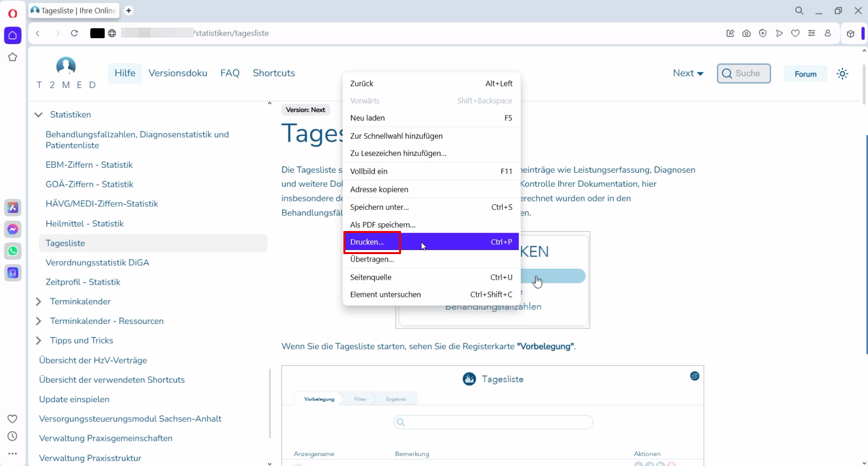Click the Forum button

[805, 74]
